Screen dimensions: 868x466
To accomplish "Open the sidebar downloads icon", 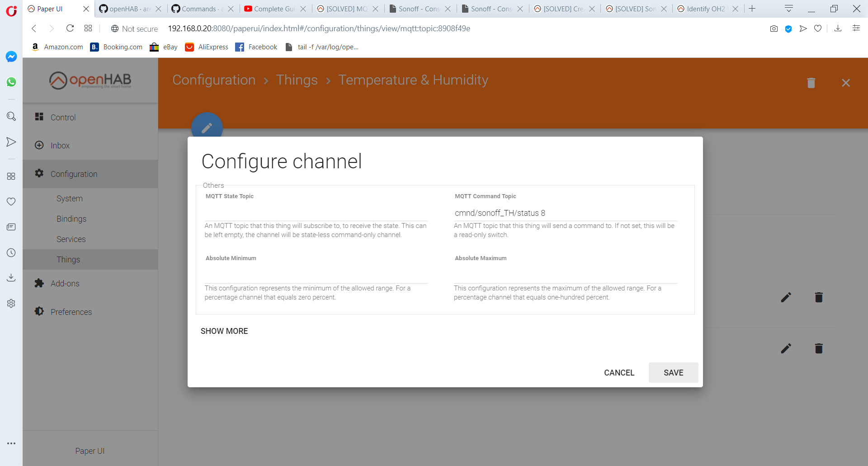I will click(11, 277).
